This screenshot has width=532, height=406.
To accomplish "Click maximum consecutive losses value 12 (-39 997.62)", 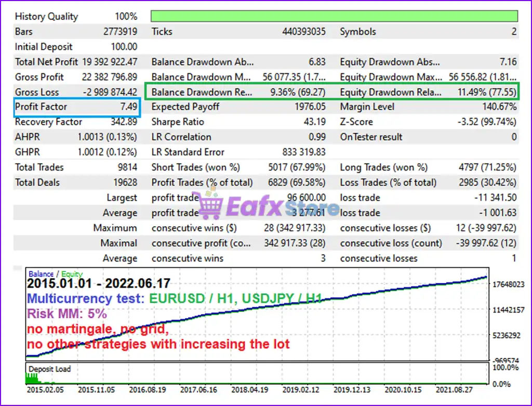I will (x=486, y=228).
